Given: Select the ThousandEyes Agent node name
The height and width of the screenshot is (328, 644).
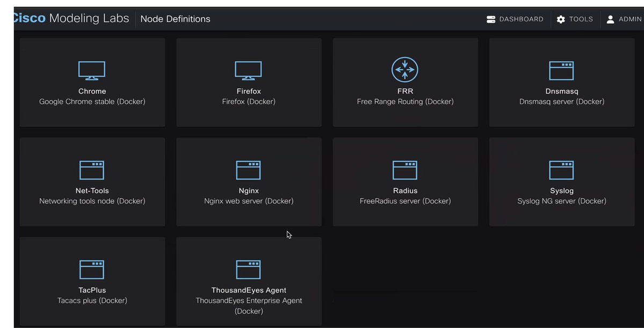Looking at the screenshot, I should pyautogui.click(x=249, y=290).
